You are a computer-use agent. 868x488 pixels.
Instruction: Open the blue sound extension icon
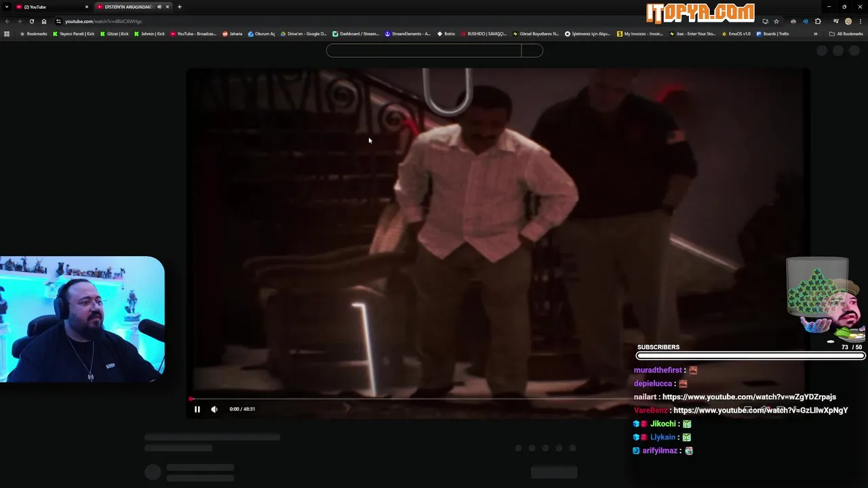(x=806, y=21)
